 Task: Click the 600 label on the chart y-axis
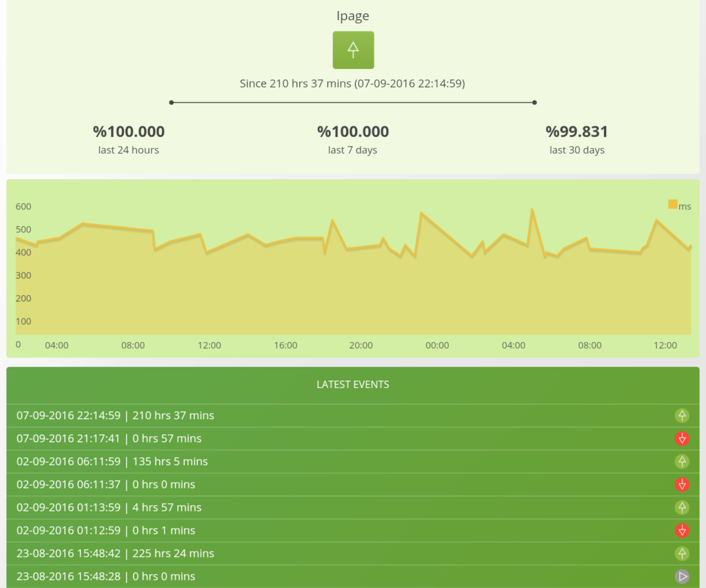[x=23, y=207]
